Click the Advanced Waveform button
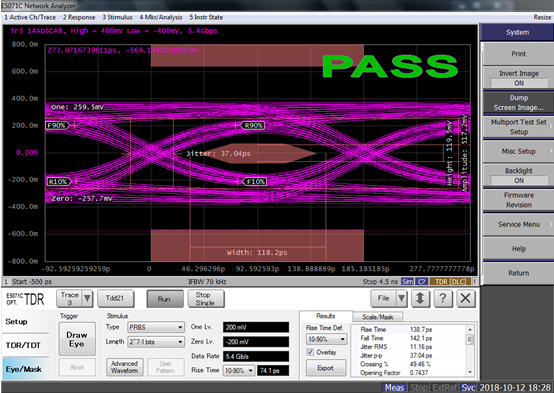 125,367
